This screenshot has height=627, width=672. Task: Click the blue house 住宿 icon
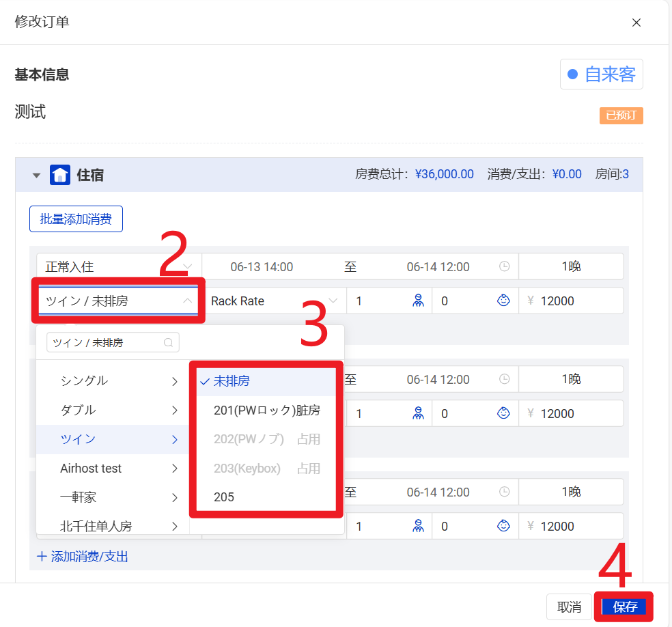[x=60, y=175]
